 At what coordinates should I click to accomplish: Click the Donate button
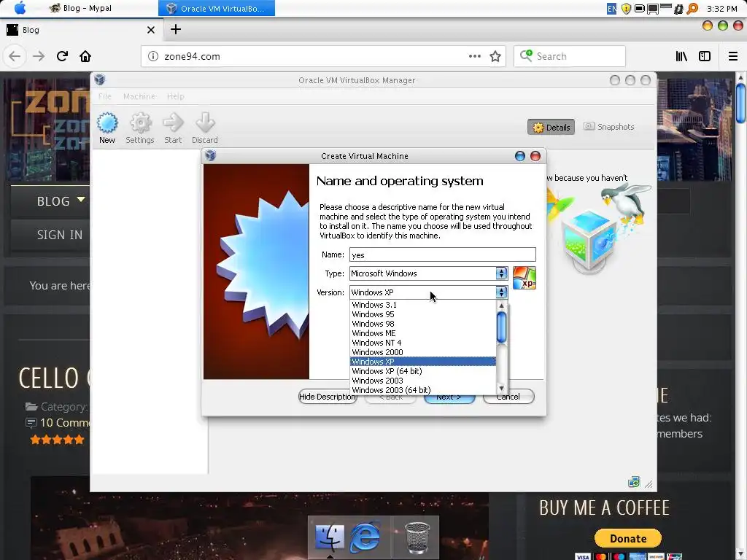tap(628, 539)
